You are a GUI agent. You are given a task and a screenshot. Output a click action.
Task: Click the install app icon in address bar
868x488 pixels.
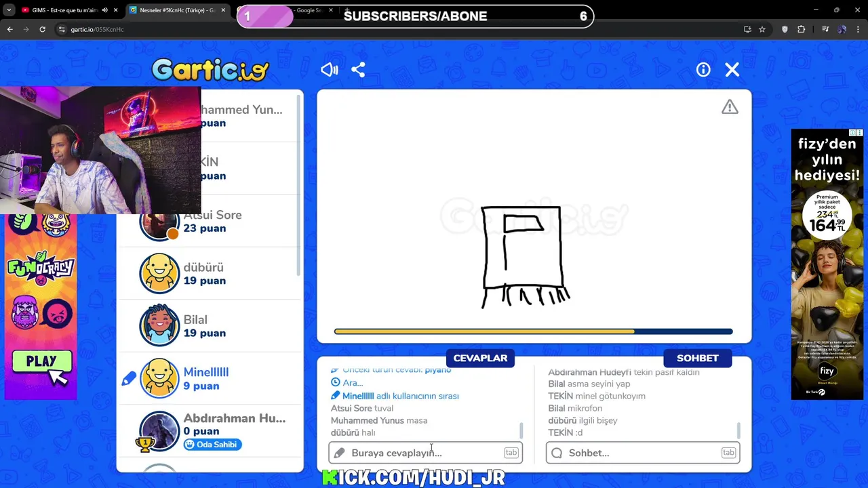tap(747, 29)
